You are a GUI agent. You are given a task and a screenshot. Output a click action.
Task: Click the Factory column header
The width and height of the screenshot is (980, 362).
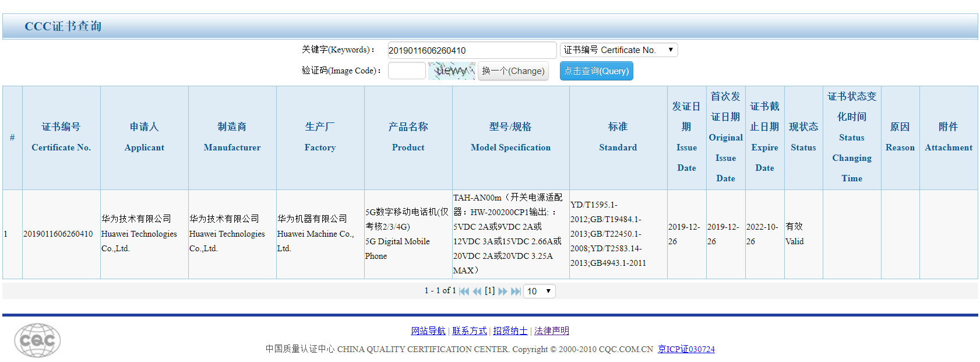tap(320, 138)
